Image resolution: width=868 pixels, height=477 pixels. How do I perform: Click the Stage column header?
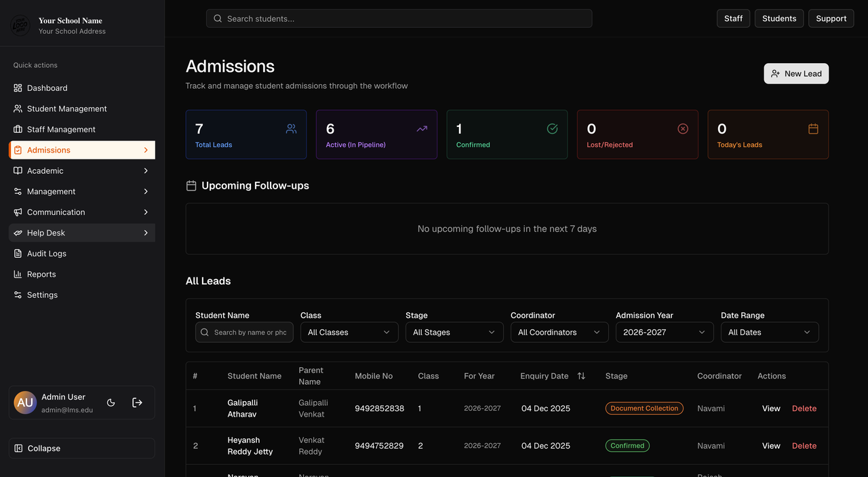(x=616, y=376)
